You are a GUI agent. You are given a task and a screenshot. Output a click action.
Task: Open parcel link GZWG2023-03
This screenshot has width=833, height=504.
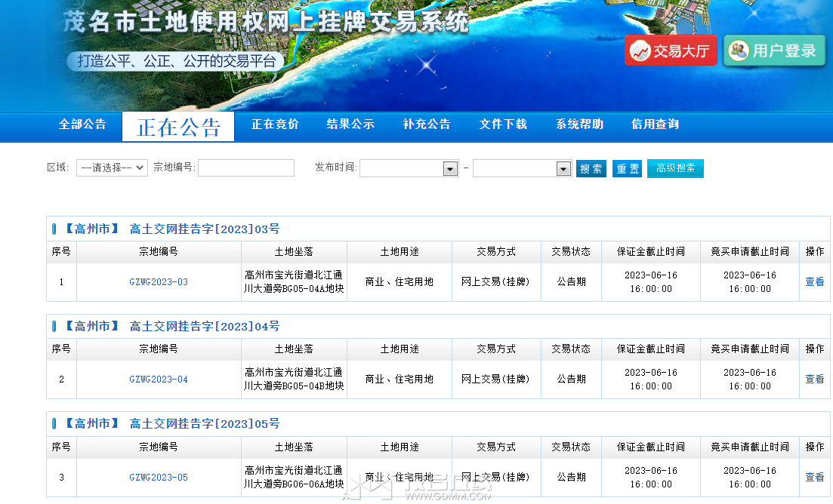point(159,282)
